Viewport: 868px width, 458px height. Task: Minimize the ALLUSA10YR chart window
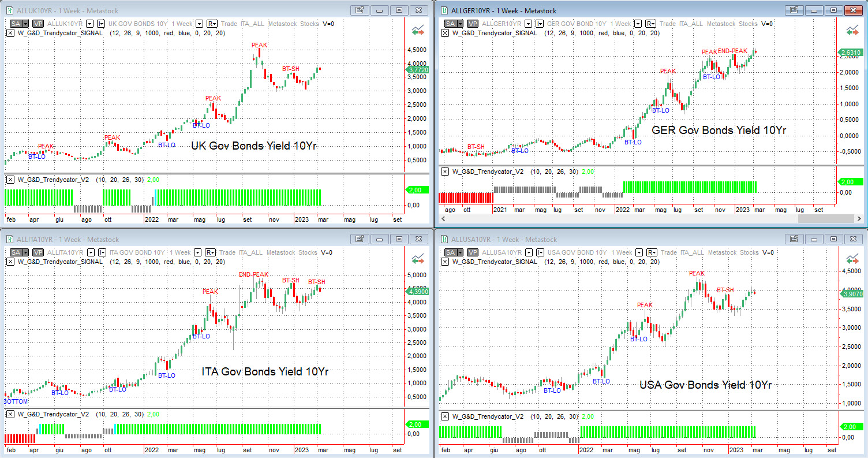[814, 239]
